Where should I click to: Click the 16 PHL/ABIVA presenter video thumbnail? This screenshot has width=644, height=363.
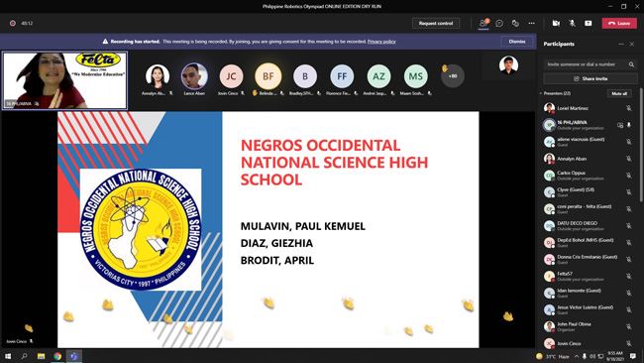tap(64, 80)
